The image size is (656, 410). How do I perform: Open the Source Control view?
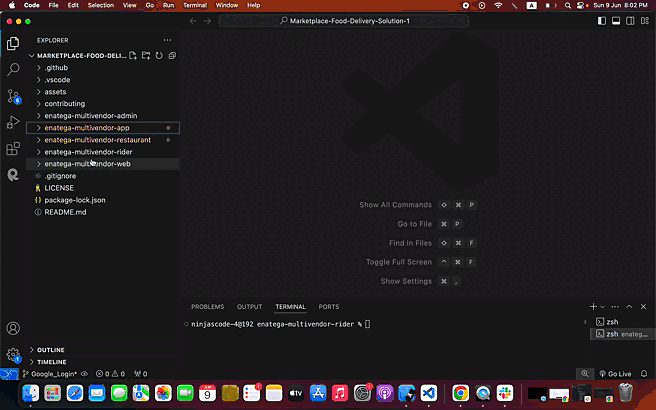tap(13, 96)
